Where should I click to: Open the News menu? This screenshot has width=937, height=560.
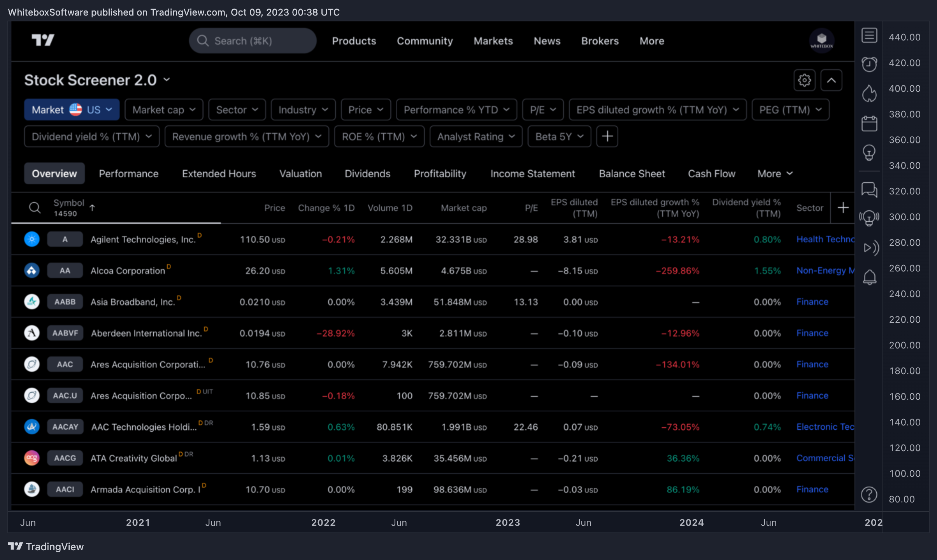(x=547, y=41)
